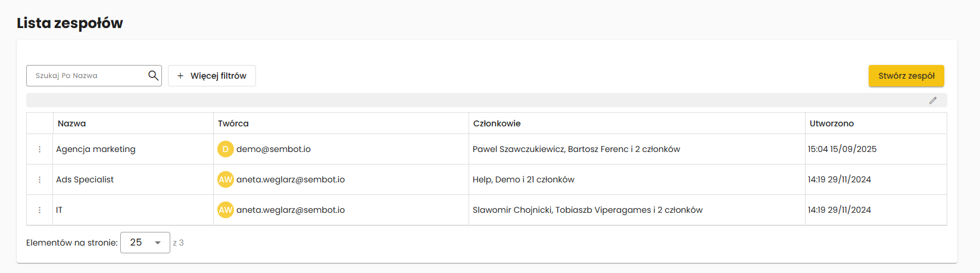
Task: Click the yellow D avatar for demo@sembot.io
Action: coord(225,150)
